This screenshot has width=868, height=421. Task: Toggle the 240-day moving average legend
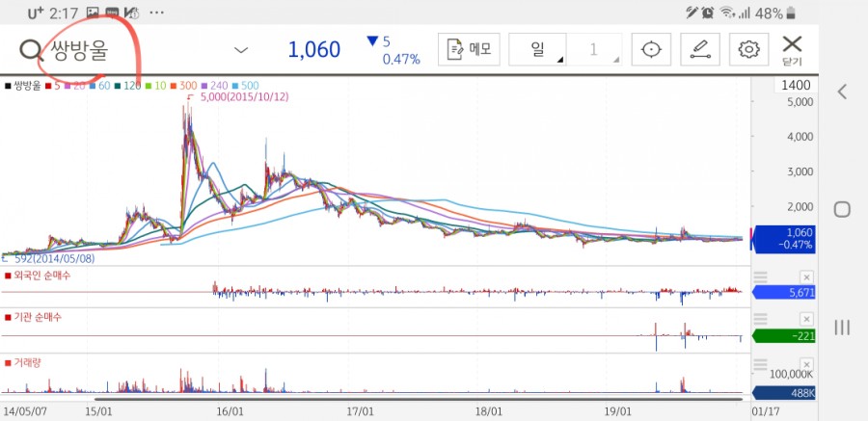[215, 86]
